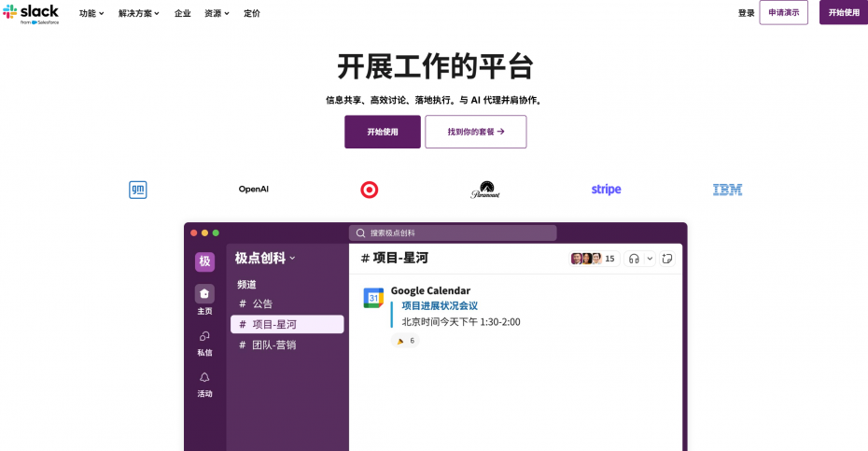Click the yellow minimize window dot
This screenshot has height=451, width=868.
click(204, 233)
